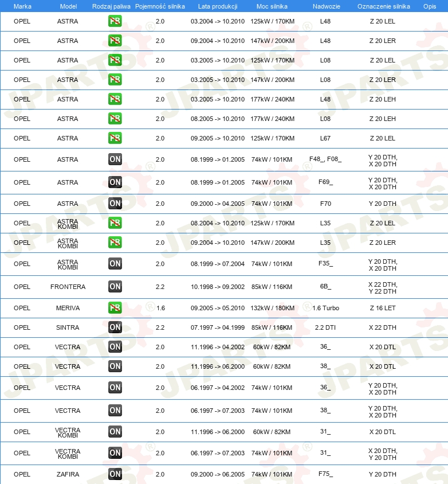Select the ZAFIRA model cell
The height and width of the screenshot is (484, 448).
click(68, 474)
